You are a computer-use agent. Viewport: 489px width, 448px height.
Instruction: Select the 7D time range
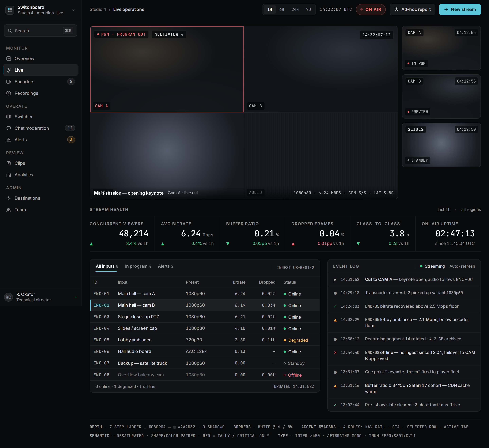click(x=309, y=10)
